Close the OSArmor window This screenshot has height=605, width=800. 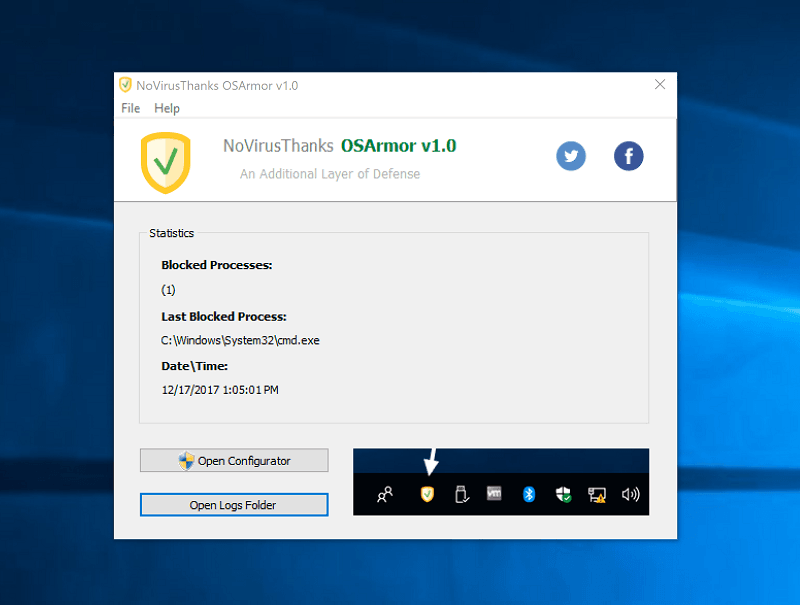click(x=660, y=84)
